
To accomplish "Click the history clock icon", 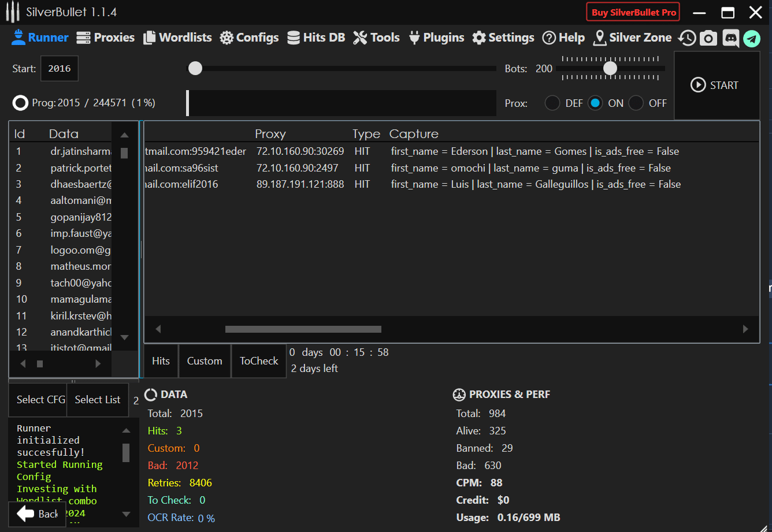I will (x=687, y=38).
